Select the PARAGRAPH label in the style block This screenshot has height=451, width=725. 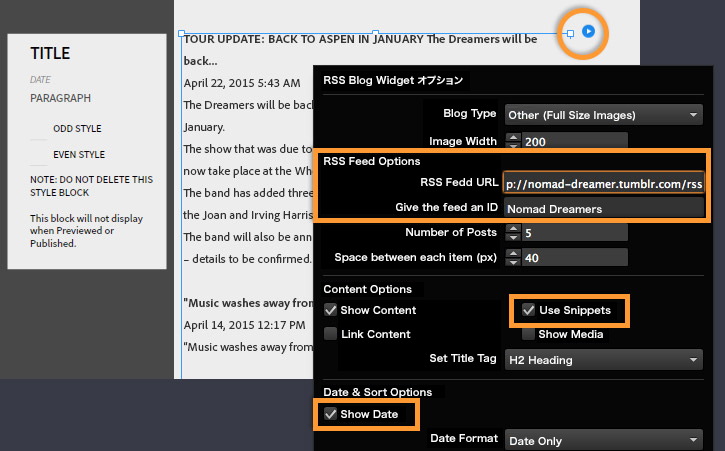click(x=60, y=98)
